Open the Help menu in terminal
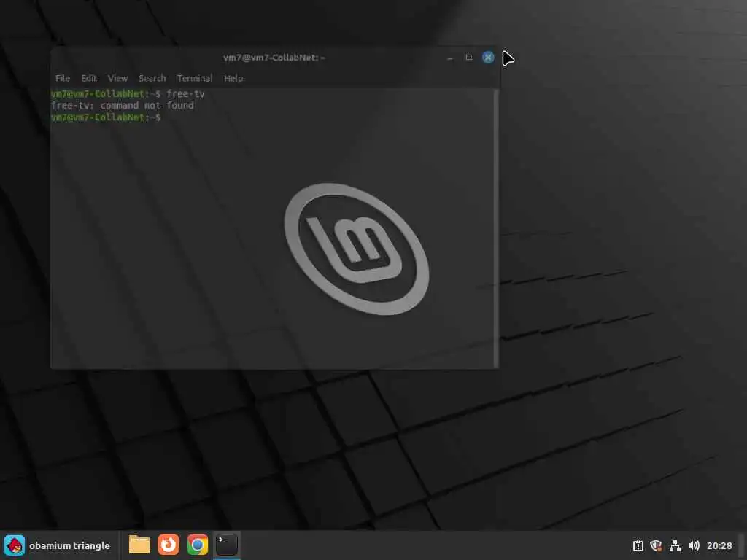This screenshot has height=560, width=747. point(233,78)
